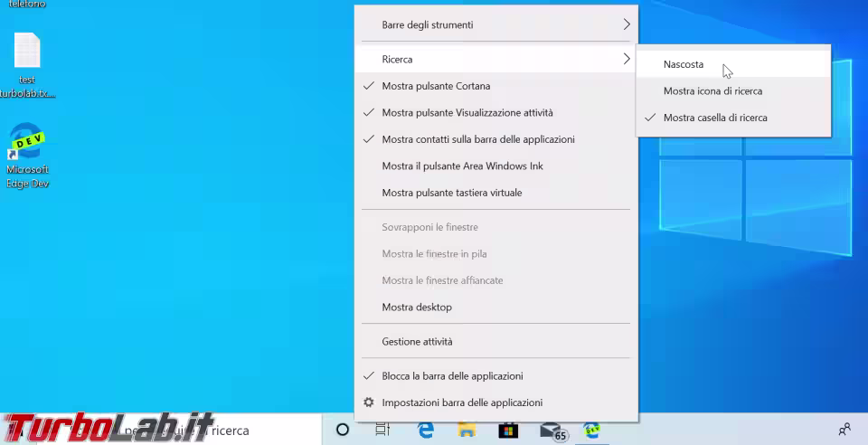The width and height of the screenshot is (868, 445).
Task: Enable Mostra il pulsante Area Windows Ink
Action: click(x=496, y=166)
